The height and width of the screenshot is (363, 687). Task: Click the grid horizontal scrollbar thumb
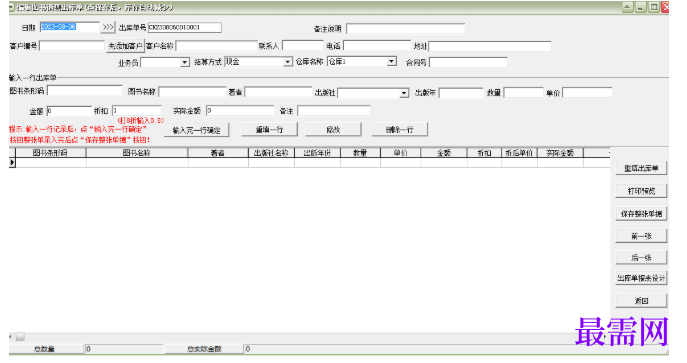[20, 337]
